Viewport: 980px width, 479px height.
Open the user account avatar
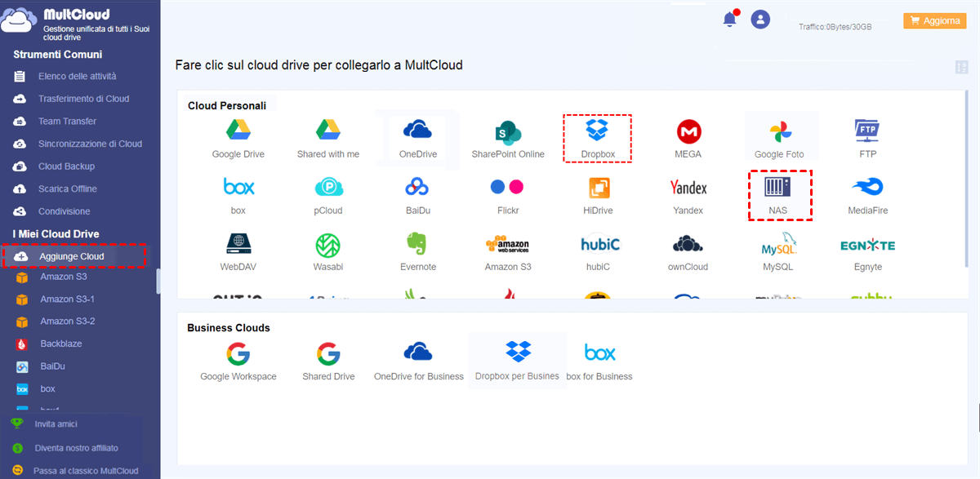760,20
